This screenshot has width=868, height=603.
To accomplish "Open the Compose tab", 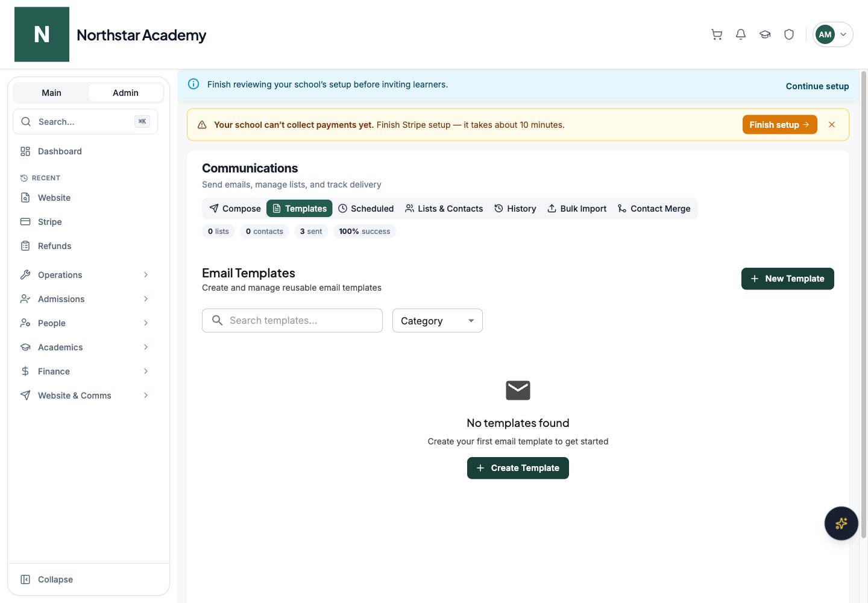I will point(235,209).
